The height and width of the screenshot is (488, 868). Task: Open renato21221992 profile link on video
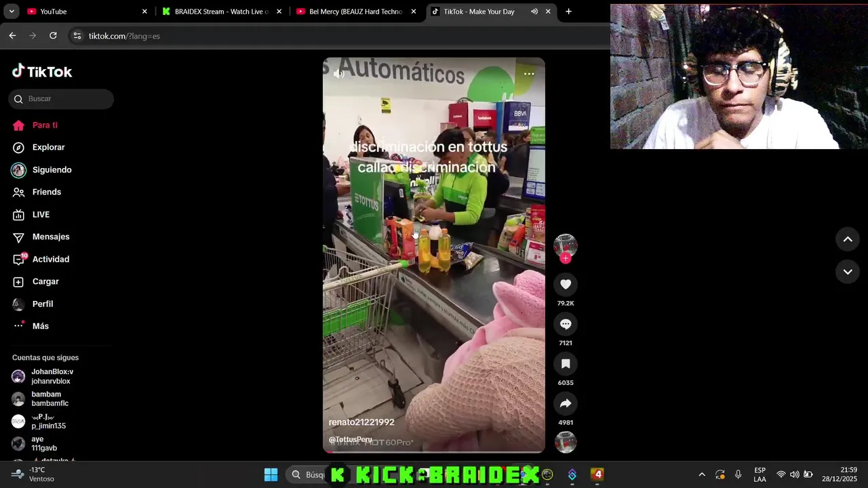point(361,422)
